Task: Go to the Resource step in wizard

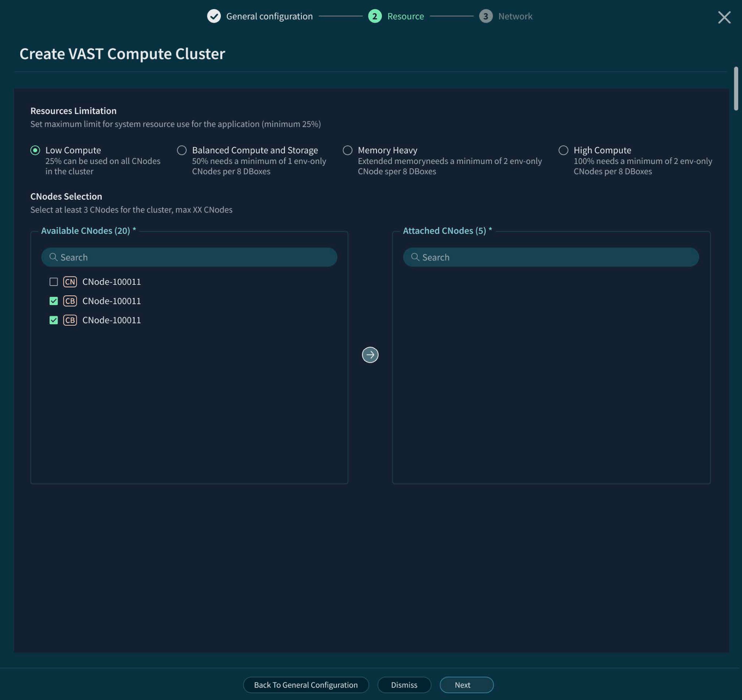Action: [x=396, y=16]
